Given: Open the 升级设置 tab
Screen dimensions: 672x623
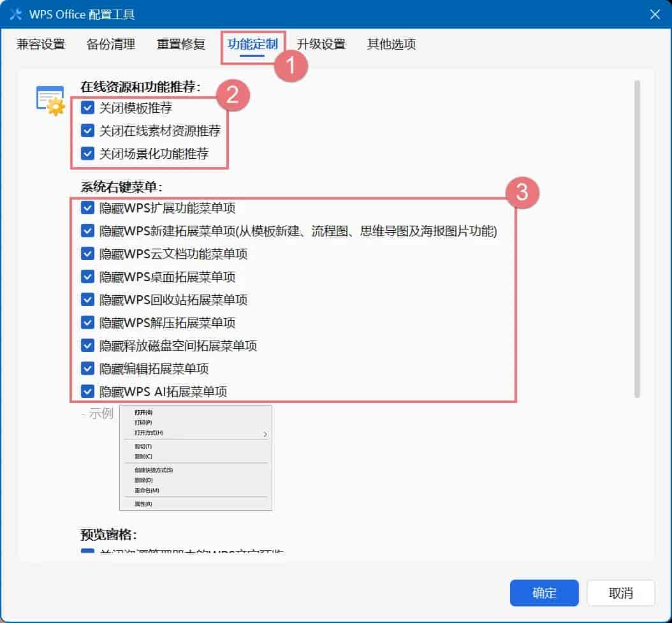Looking at the screenshot, I should point(321,44).
